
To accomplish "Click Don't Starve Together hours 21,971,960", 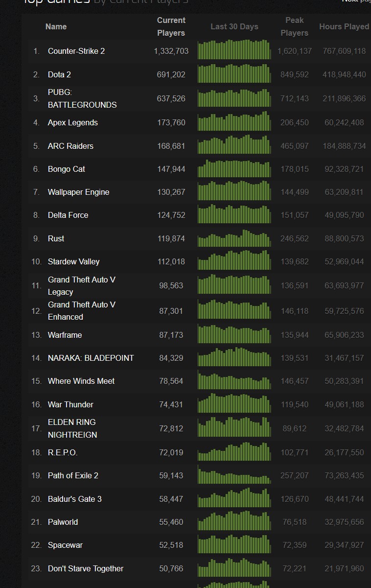I will coord(344,568).
